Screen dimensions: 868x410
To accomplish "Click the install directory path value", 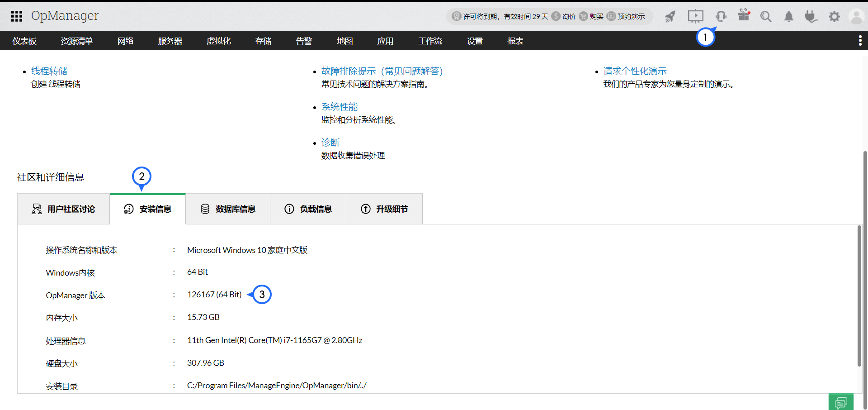I will click(x=277, y=386).
